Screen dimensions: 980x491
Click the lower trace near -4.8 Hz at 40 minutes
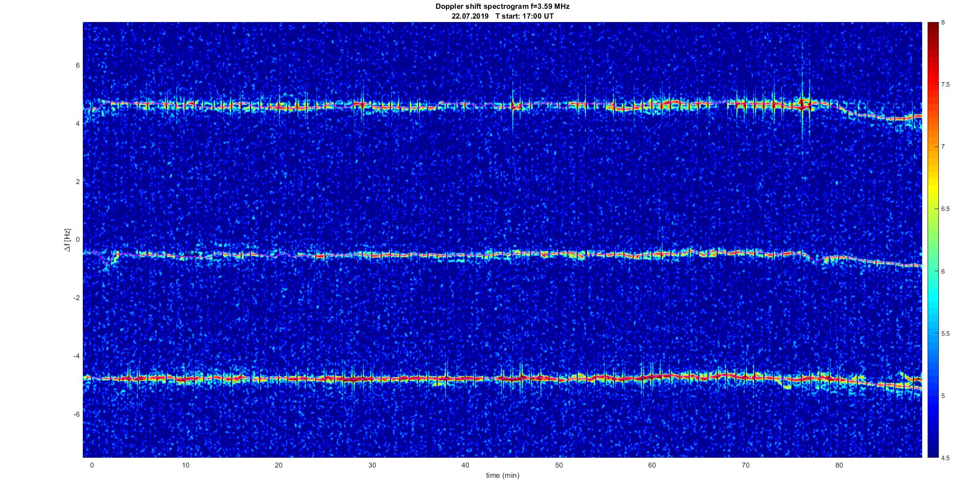click(x=465, y=378)
